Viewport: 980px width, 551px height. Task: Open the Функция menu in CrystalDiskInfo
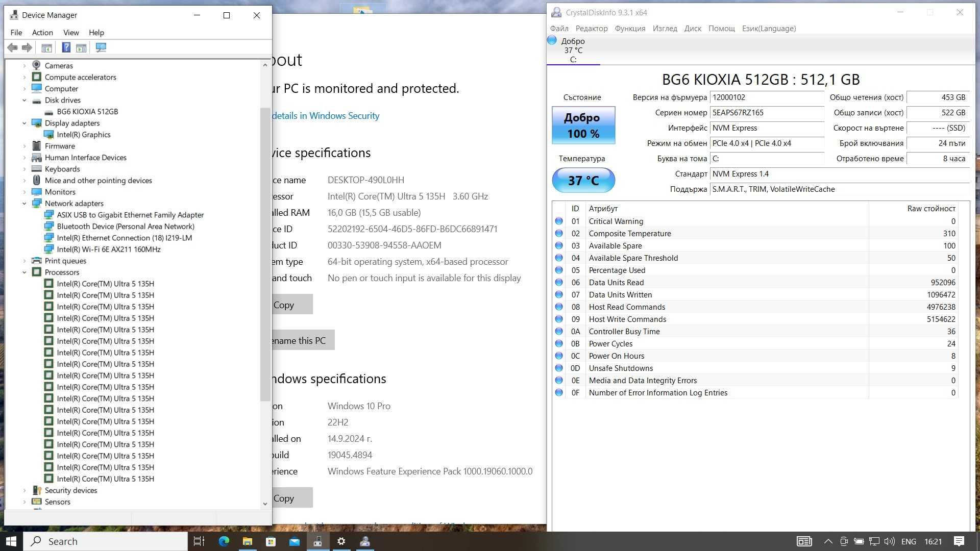pos(630,29)
